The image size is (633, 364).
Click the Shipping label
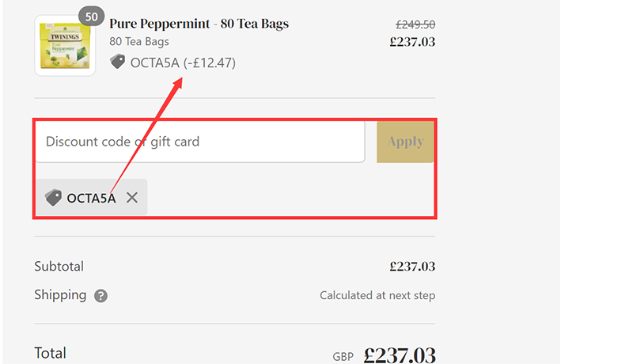(x=60, y=295)
